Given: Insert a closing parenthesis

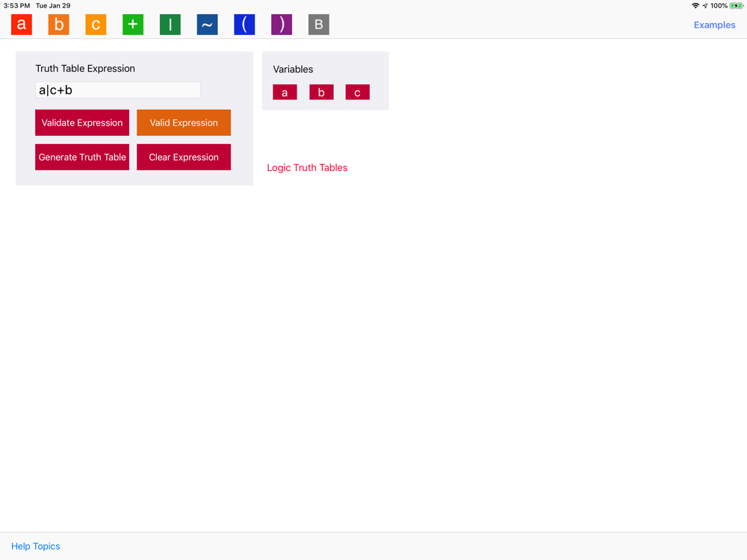Looking at the screenshot, I should pyautogui.click(x=282, y=25).
